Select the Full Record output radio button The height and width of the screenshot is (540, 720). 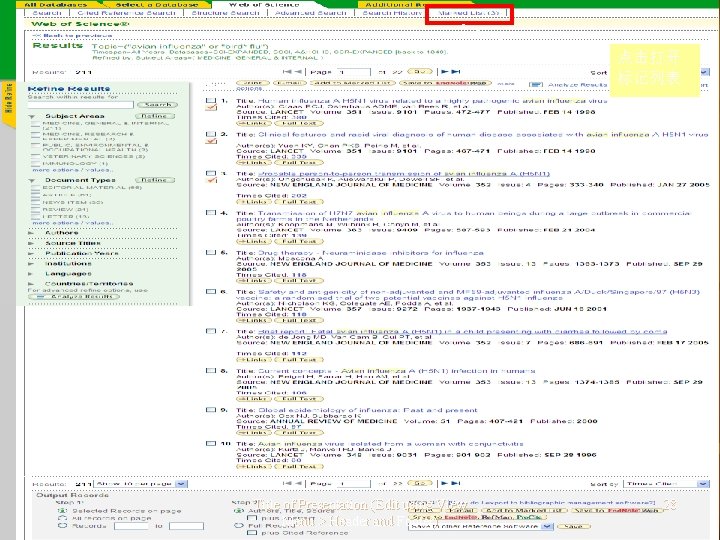239,526
